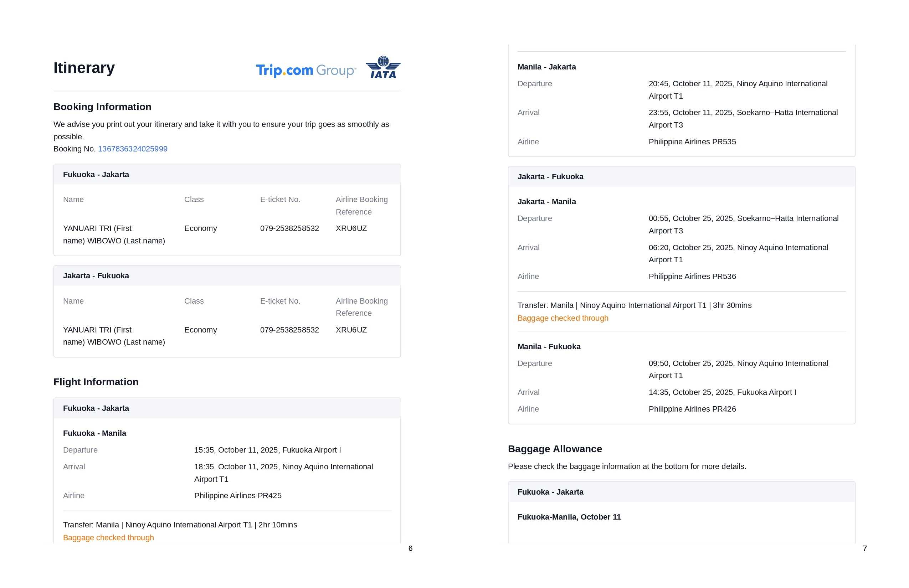Click Philippine Airlines PR426 flight text
The width and height of the screenshot is (909, 588).
pyautogui.click(x=692, y=409)
